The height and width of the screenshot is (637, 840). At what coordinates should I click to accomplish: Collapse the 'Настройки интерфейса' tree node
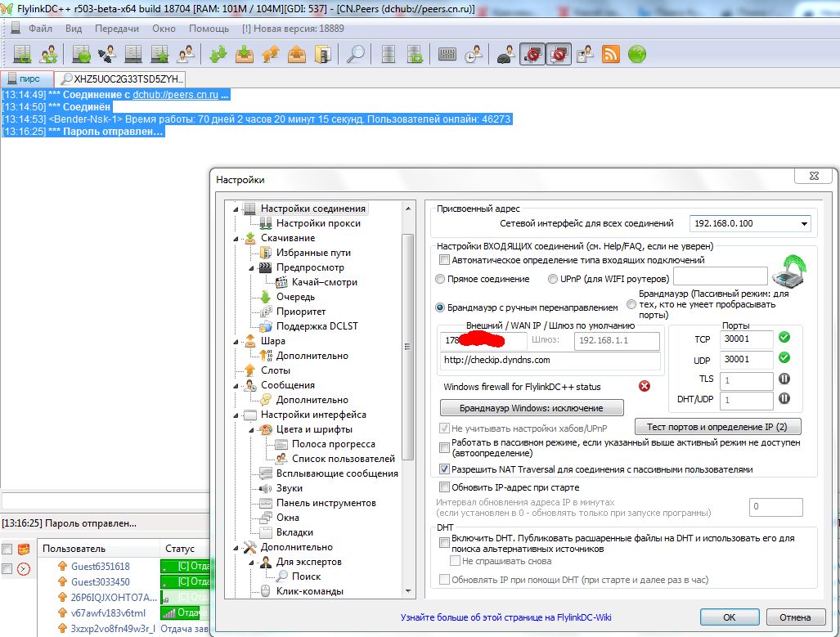(x=236, y=415)
